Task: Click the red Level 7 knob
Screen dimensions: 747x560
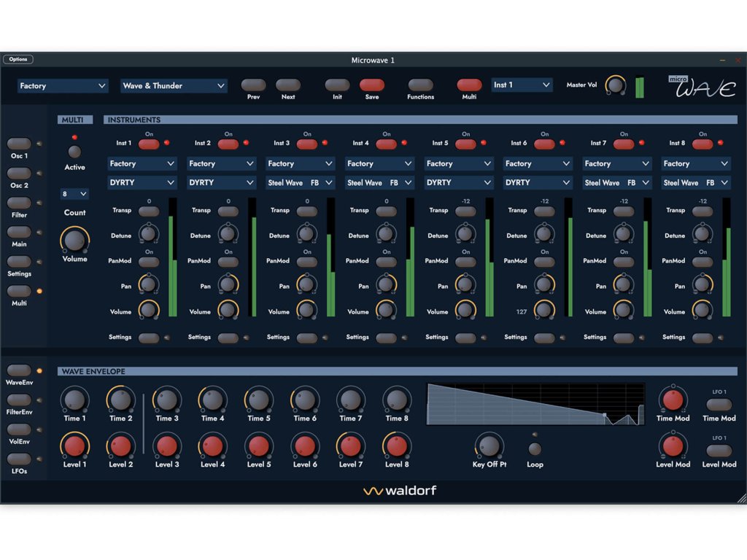Action: 351,446
